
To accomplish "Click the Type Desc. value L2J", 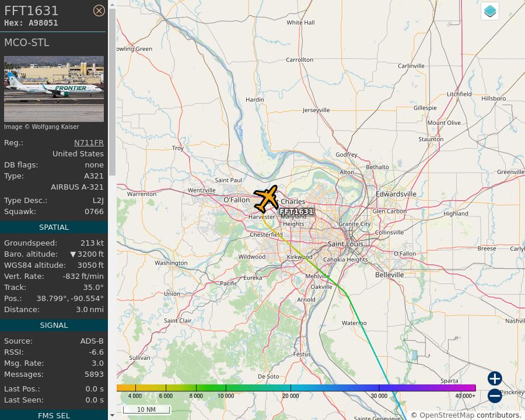I will point(98,201).
